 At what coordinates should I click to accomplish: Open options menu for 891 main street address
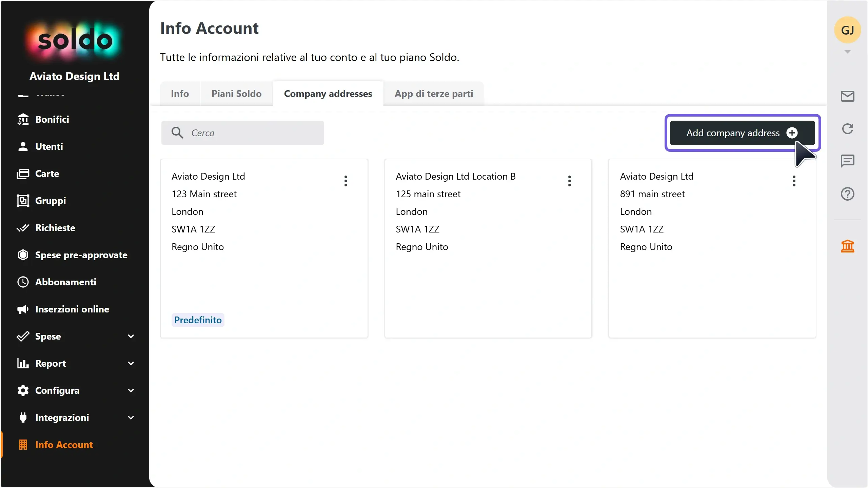(793, 181)
